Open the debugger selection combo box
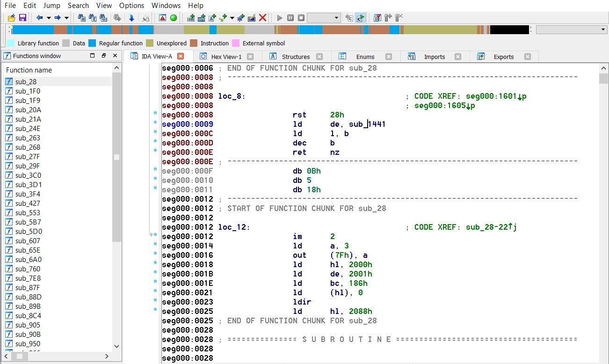 (x=324, y=18)
